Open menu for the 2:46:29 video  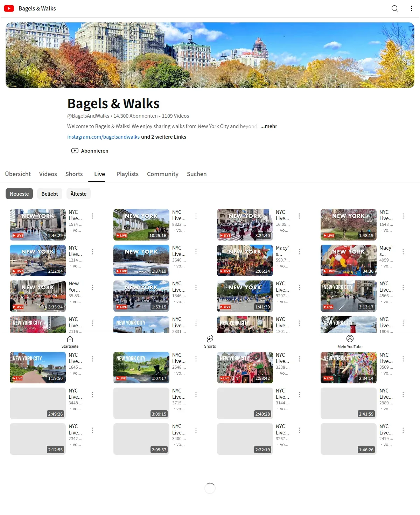point(92,216)
